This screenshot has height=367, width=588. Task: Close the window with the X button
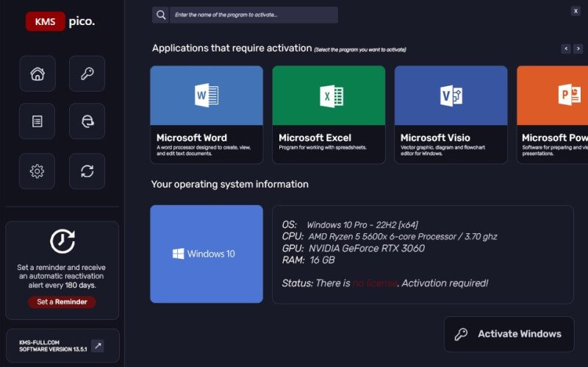(576, 11)
